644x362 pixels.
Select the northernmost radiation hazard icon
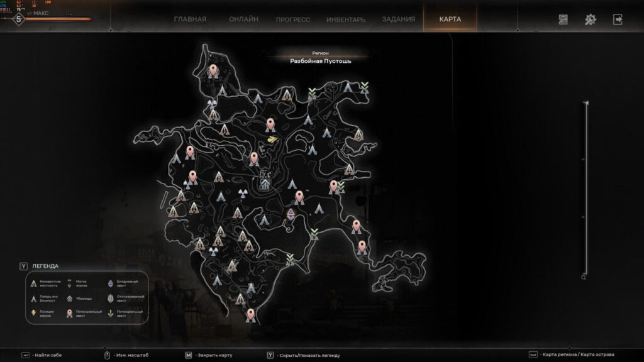pyautogui.click(x=211, y=104)
